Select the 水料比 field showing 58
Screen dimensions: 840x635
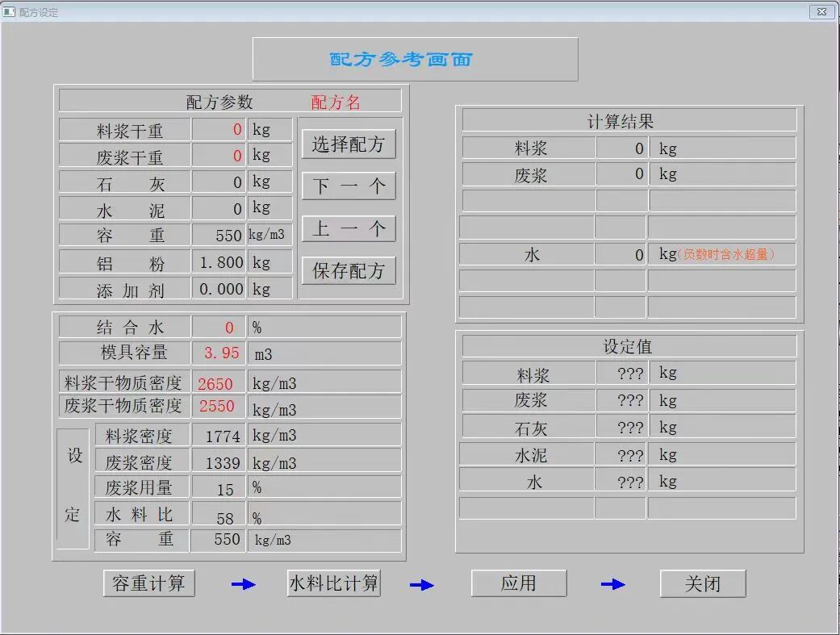pos(219,513)
